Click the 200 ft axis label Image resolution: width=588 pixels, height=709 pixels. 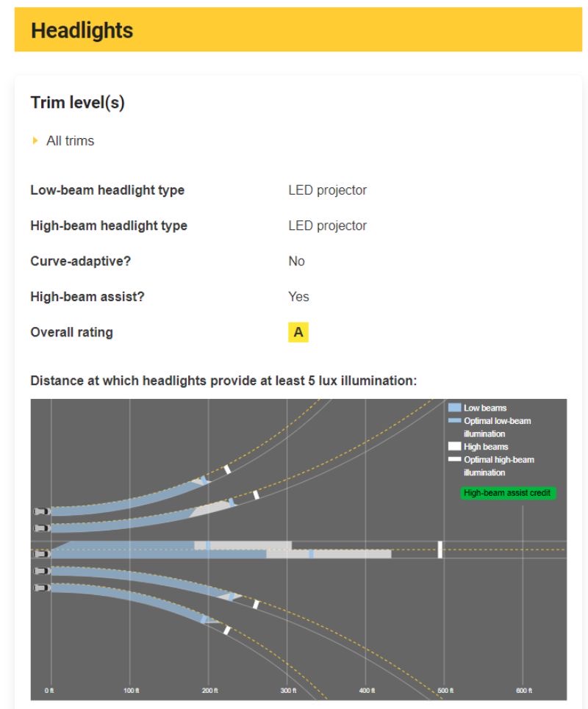210,691
